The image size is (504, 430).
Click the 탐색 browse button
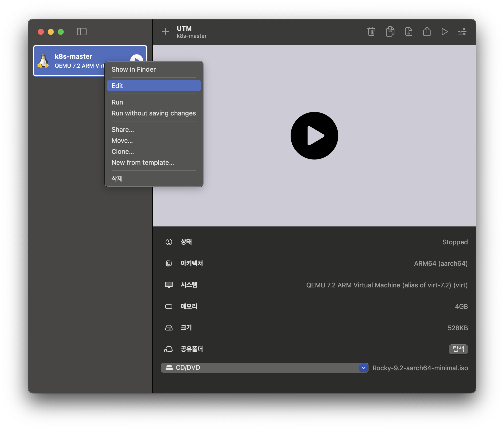[x=458, y=349]
